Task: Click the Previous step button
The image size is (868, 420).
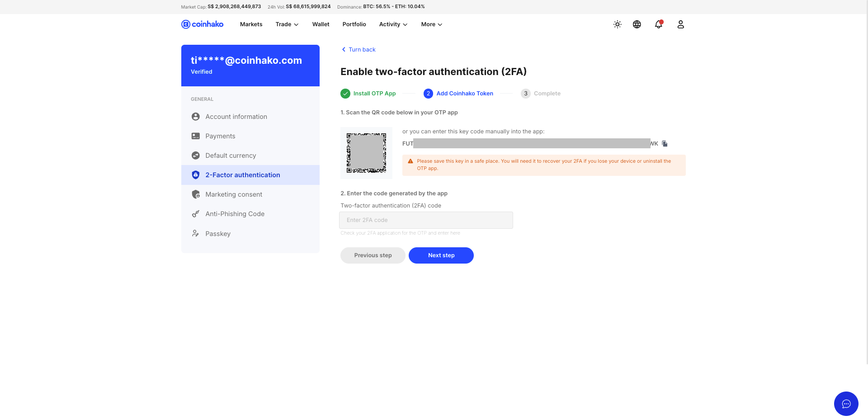Action: click(373, 255)
